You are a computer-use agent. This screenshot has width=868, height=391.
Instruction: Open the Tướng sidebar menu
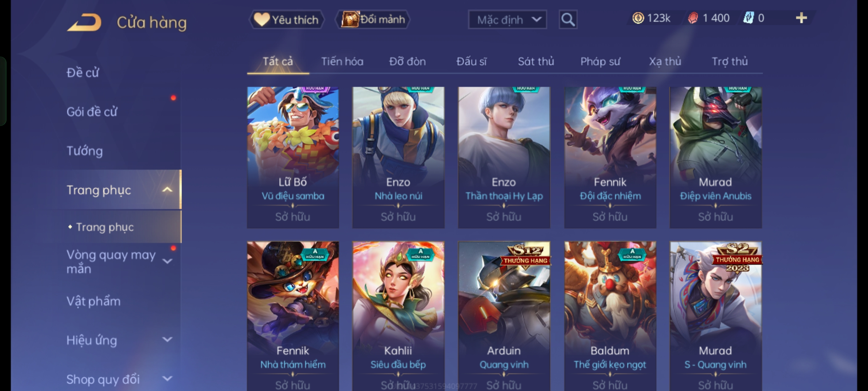85,151
